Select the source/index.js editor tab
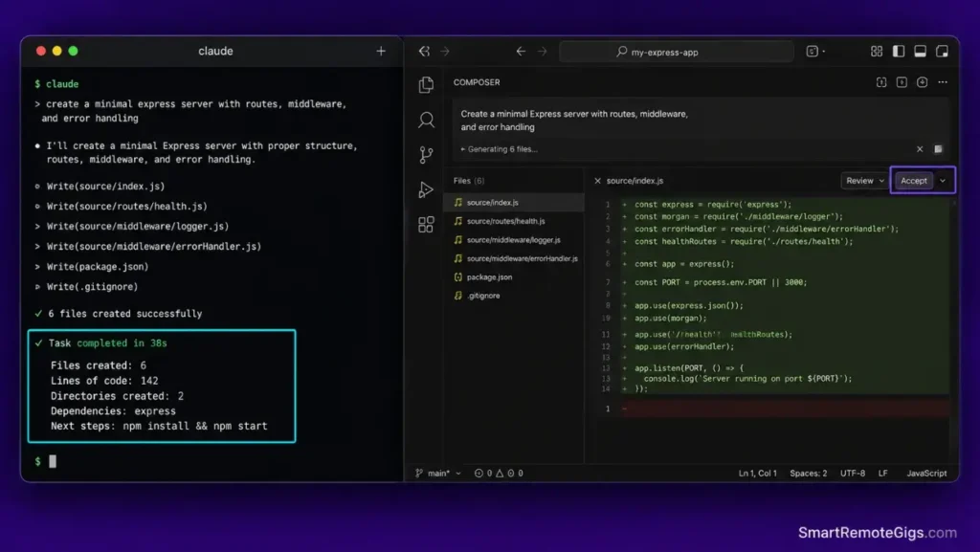Viewport: 980px width, 552px height. [635, 181]
